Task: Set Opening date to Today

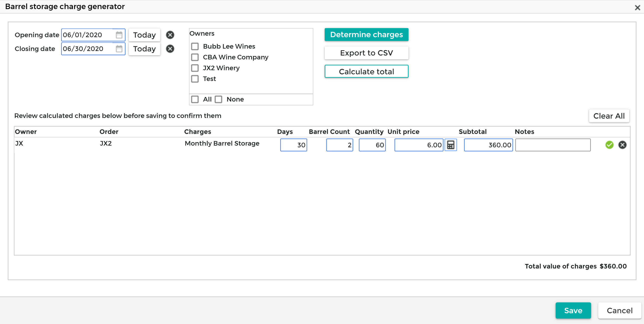Action: pos(144,35)
